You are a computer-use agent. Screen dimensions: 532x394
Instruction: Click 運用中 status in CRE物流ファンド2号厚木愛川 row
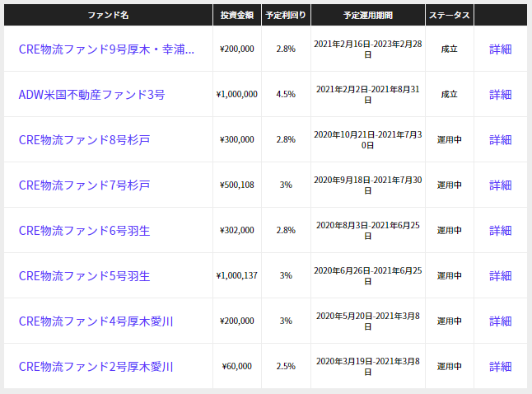point(449,366)
